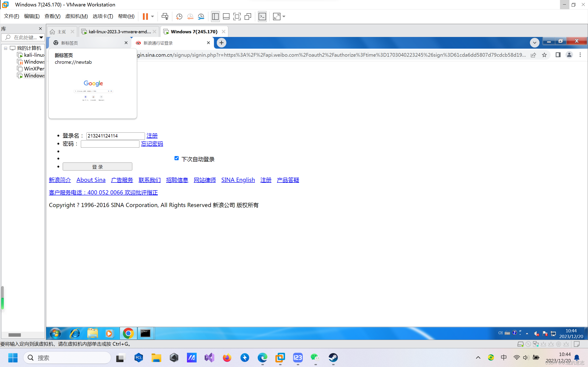The image size is (588, 367).
Task: Close the 新浪通行证登录 Chrome tab
Action: click(208, 43)
